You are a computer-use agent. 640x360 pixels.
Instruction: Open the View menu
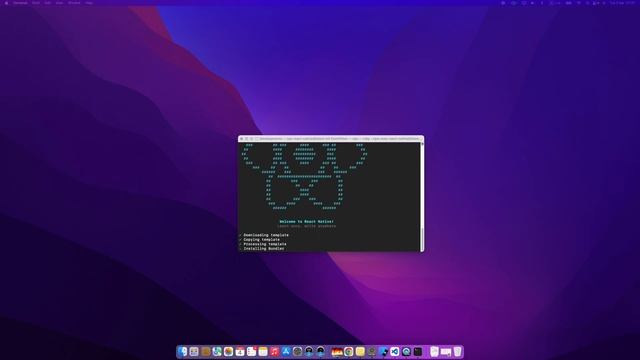click(60, 3)
